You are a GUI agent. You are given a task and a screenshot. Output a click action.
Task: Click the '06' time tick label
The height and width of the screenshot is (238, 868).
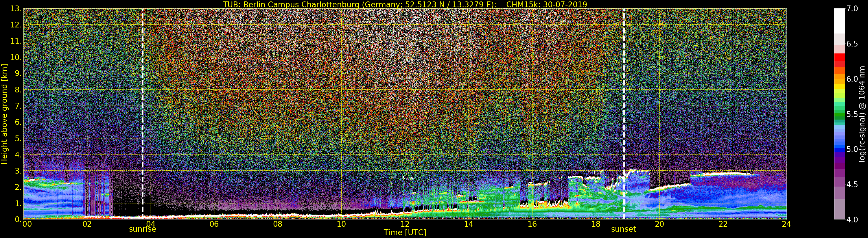[x=214, y=224]
